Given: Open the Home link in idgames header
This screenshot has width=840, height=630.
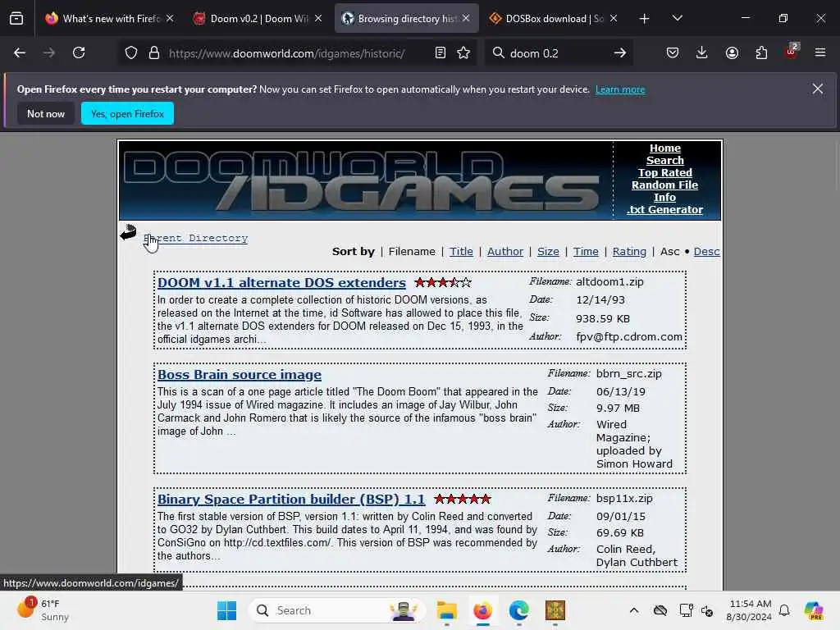Looking at the screenshot, I should tap(664, 148).
